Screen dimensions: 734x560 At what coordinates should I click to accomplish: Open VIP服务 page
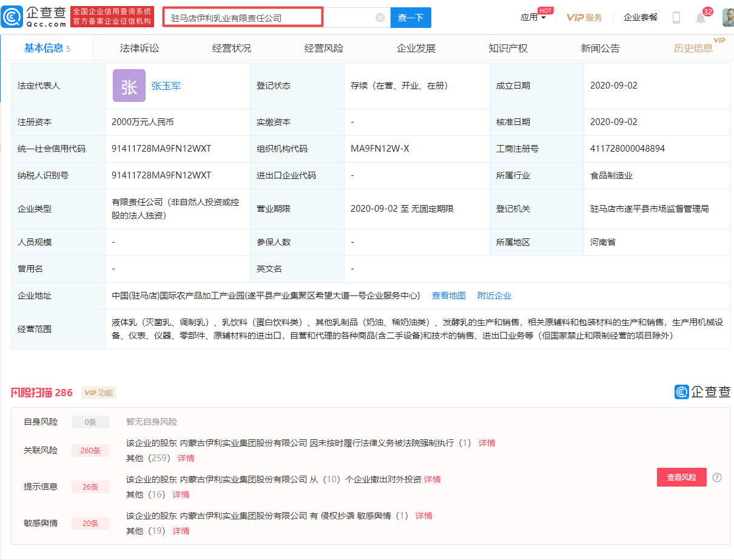[584, 18]
